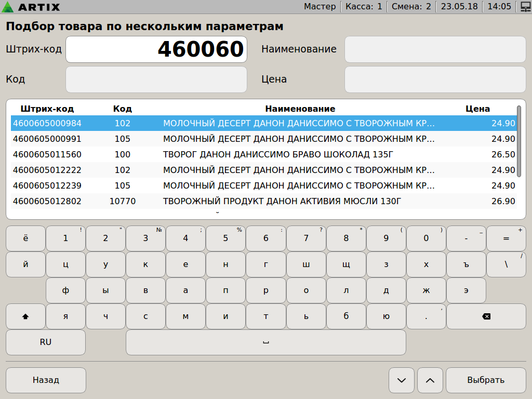The image size is (532, 399).
Task: Click the Код input field
Action: pos(156,79)
